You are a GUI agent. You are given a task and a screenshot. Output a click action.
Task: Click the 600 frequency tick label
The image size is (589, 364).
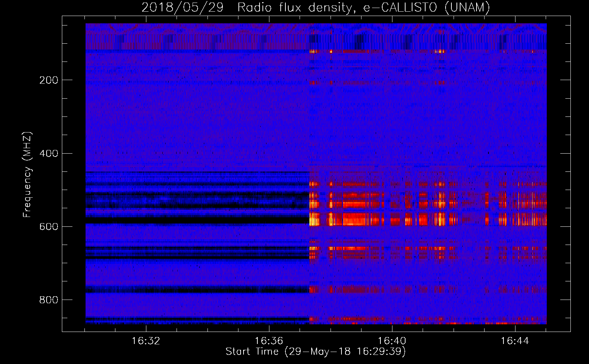click(x=48, y=226)
